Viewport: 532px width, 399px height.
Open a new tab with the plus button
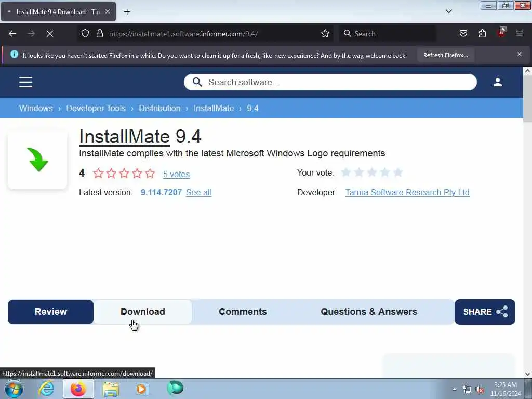point(127,12)
